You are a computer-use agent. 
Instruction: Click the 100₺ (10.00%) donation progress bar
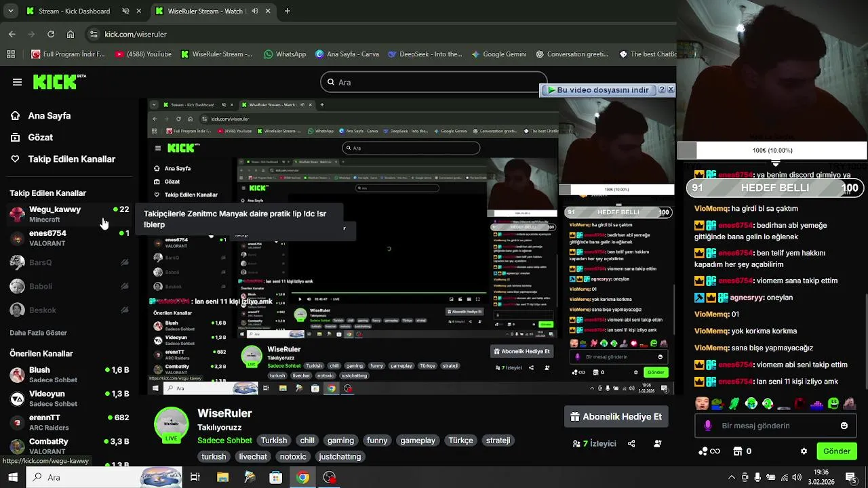pos(772,150)
